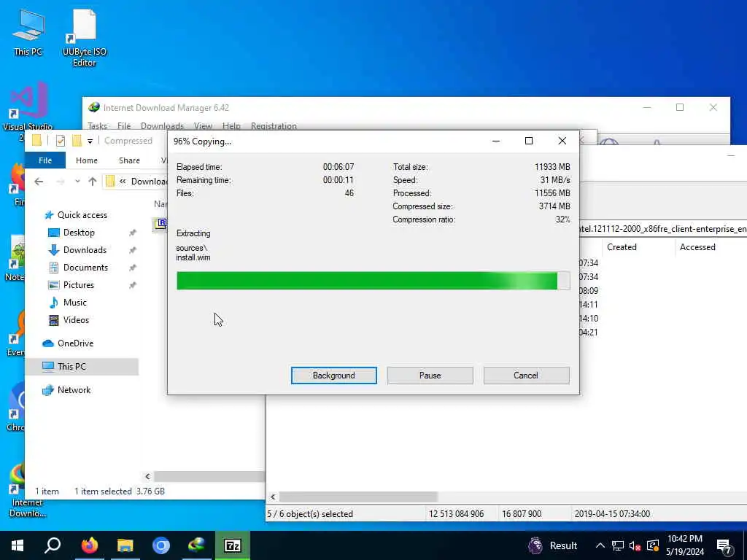Click the Background button in copying dialog
Image resolution: width=747 pixels, height=560 pixels.
(x=333, y=376)
